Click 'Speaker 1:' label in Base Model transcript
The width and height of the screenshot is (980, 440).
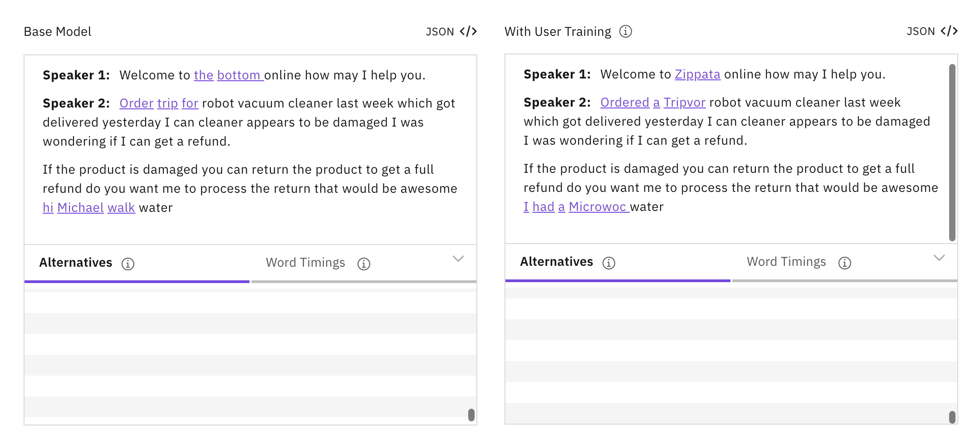[76, 75]
